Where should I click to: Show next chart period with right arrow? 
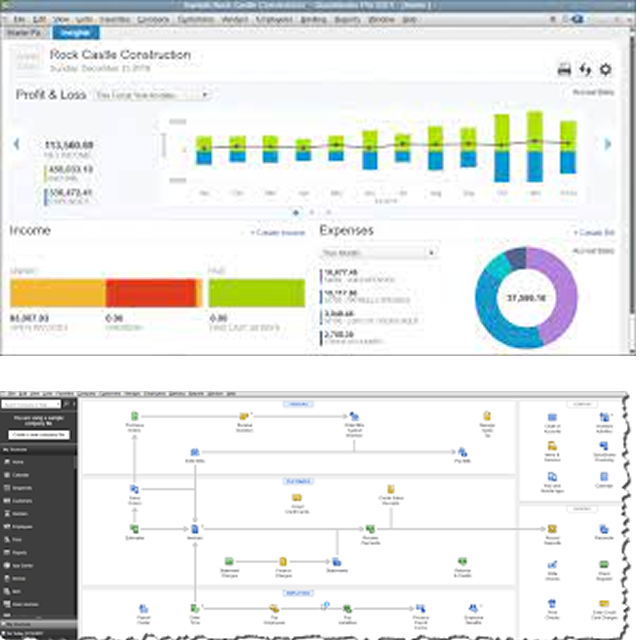click(607, 144)
